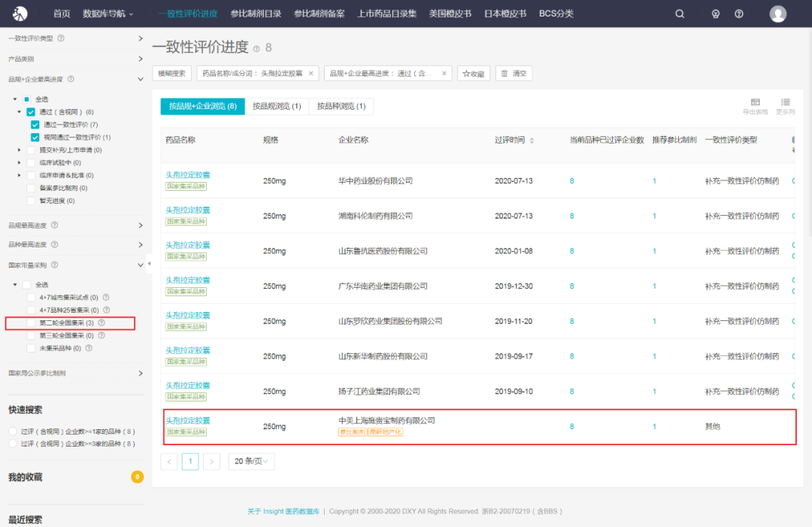Sort by the 过评时间 column arrows
Screen dimensions: 812x527
coord(532,141)
